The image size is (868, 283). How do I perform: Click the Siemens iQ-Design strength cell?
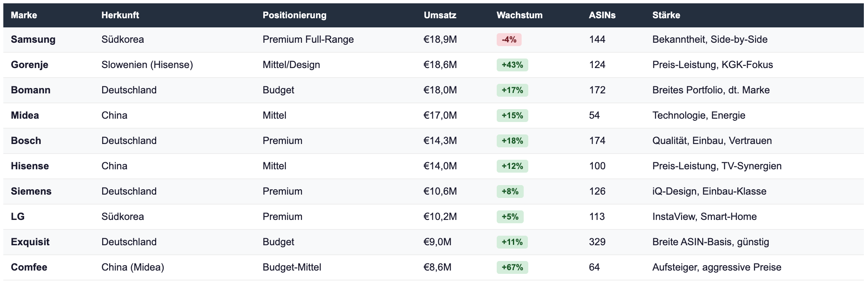click(709, 191)
